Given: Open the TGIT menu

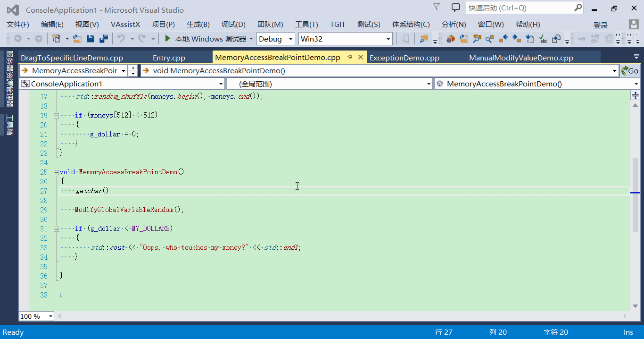Looking at the screenshot, I should coord(338,25).
